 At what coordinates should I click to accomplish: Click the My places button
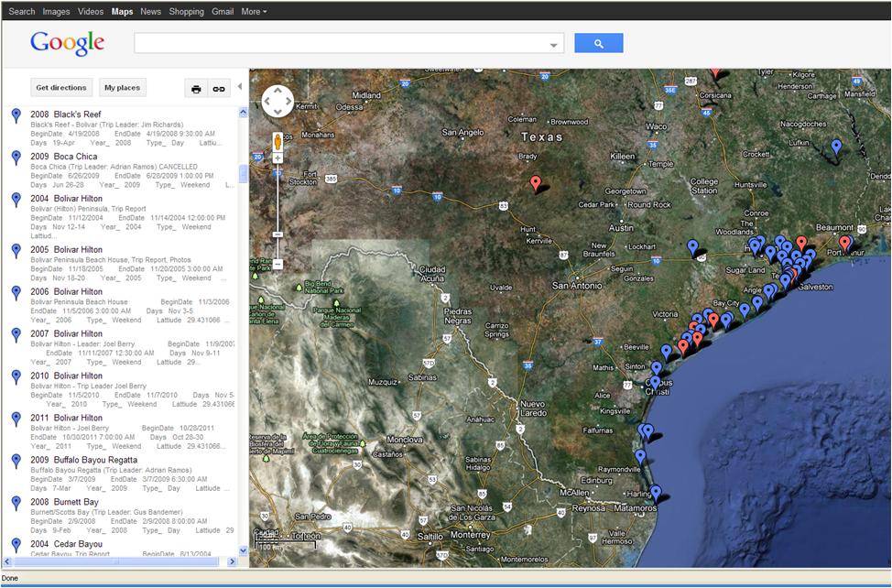pyautogui.click(x=123, y=88)
